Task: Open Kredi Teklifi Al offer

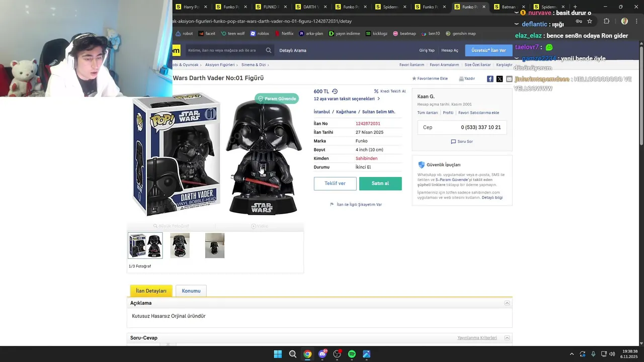Action: (390, 92)
